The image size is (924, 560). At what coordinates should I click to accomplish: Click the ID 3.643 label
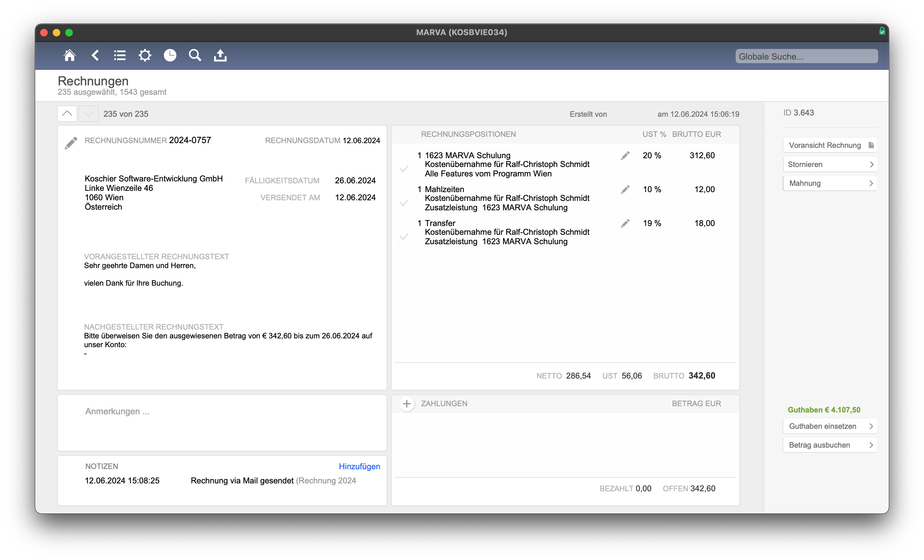[x=798, y=113]
